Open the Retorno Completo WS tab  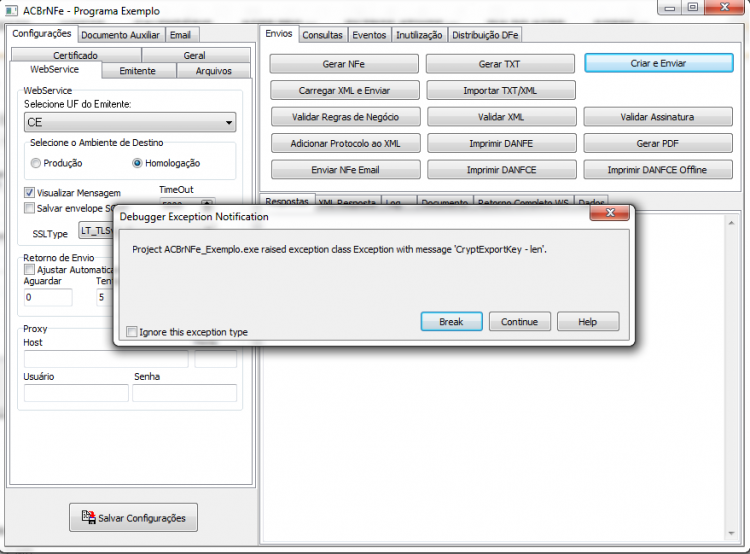coord(523,202)
